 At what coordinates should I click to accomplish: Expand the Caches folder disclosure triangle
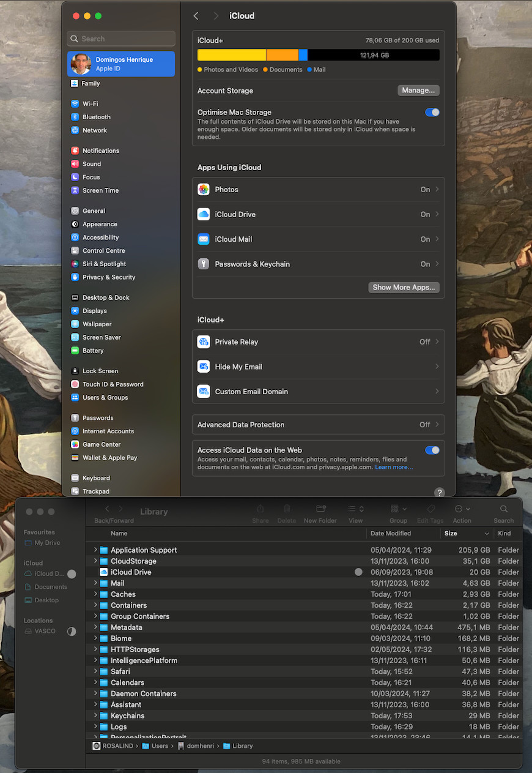[x=95, y=594]
